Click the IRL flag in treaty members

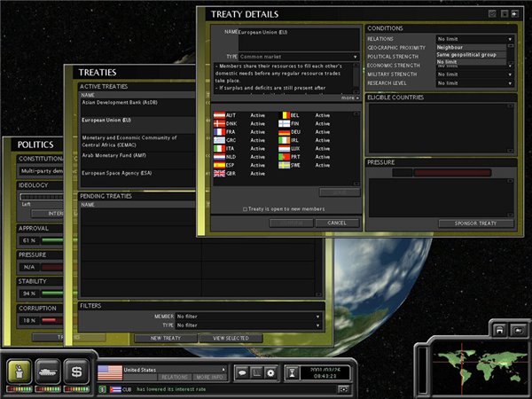[284, 140]
